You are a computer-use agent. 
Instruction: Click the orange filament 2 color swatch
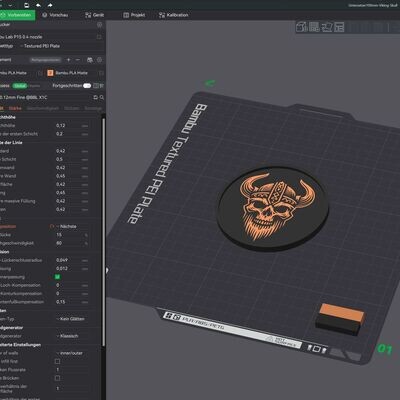pos(50,73)
